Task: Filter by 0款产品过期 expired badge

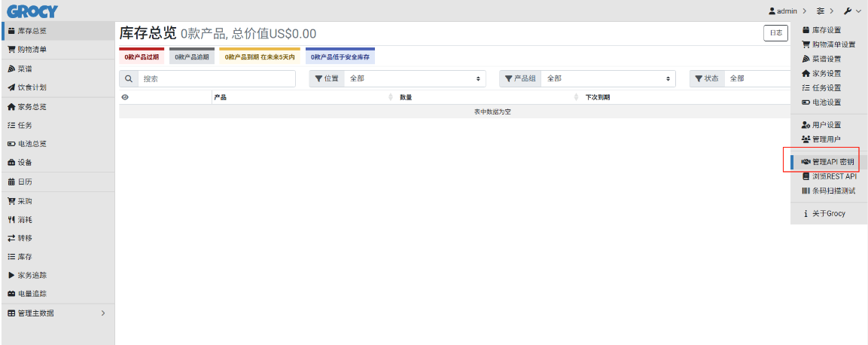Action: pos(142,56)
